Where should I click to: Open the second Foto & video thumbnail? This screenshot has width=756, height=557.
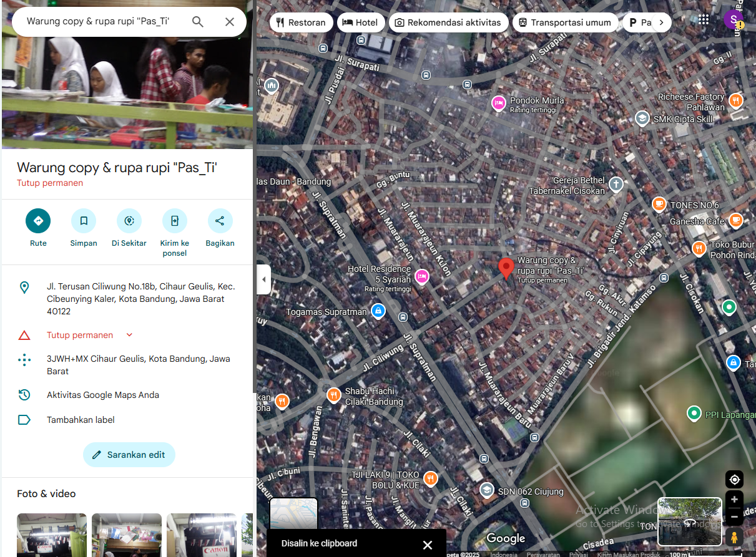127,535
